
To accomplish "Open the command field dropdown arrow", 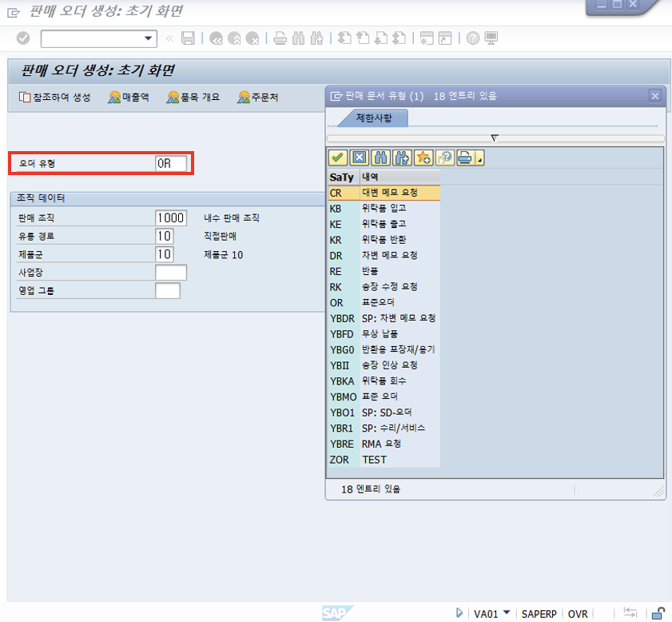I will tap(149, 38).
